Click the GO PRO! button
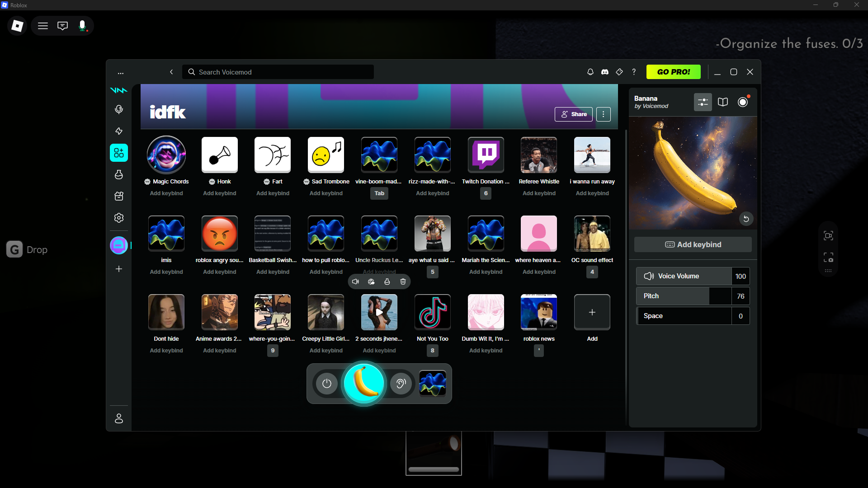 point(673,72)
